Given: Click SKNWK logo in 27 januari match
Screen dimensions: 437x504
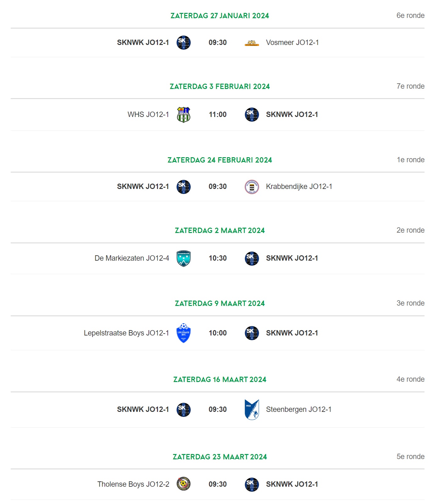Looking at the screenshot, I should pyautogui.click(x=183, y=43).
